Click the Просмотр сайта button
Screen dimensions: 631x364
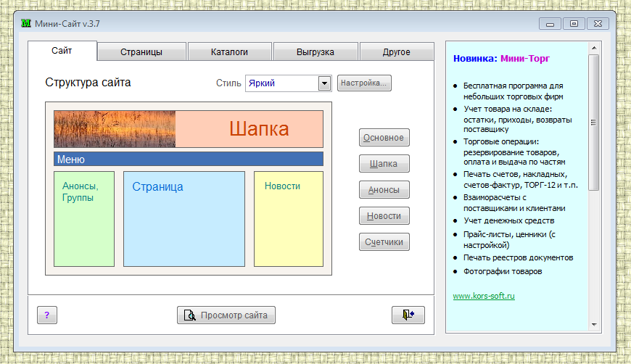click(226, 315)
